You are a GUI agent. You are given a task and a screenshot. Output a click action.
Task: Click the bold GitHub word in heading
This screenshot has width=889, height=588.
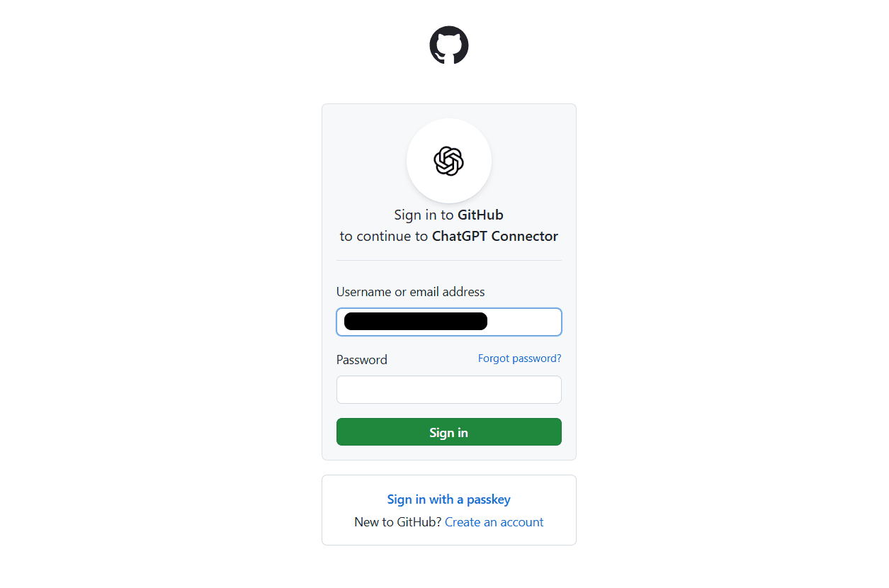click(x=480, y=215)
